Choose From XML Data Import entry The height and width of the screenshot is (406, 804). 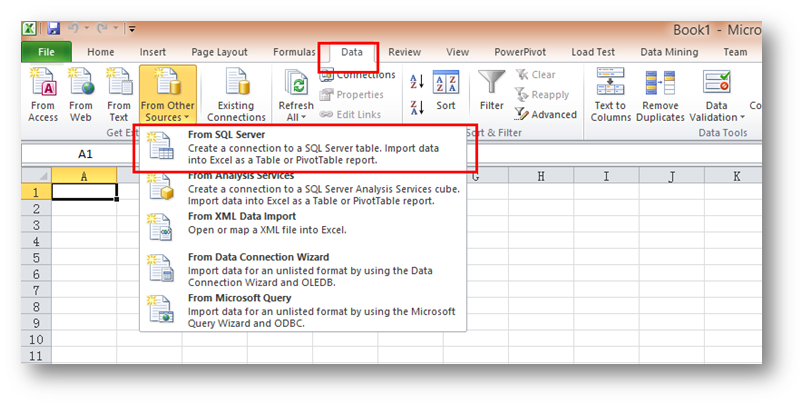(x=303, y=228)
